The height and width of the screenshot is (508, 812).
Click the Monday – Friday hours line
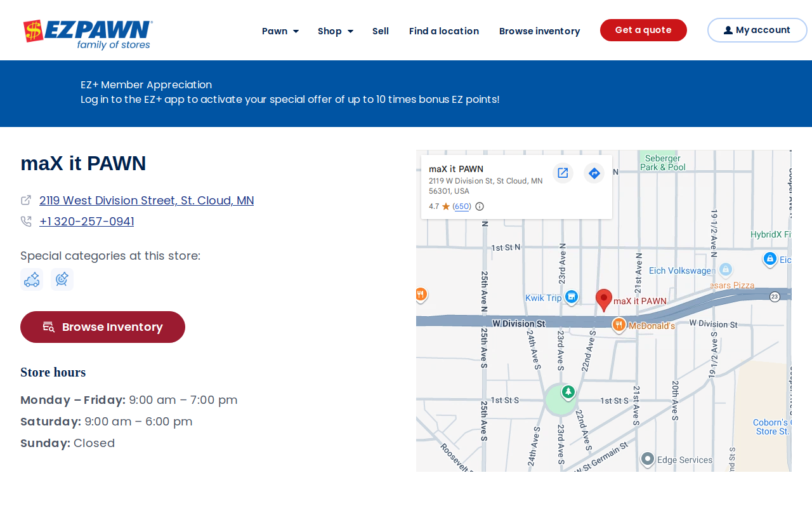point(129,400)
